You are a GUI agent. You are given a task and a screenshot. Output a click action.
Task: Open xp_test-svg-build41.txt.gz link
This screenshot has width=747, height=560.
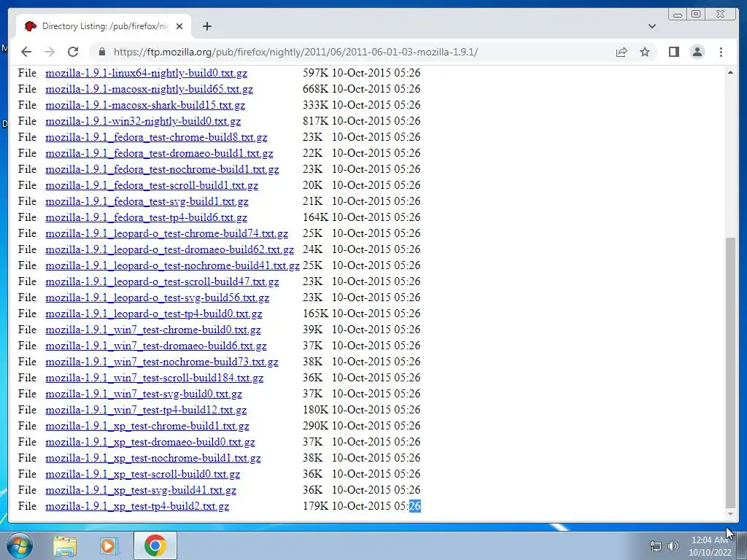coord(141,490)
